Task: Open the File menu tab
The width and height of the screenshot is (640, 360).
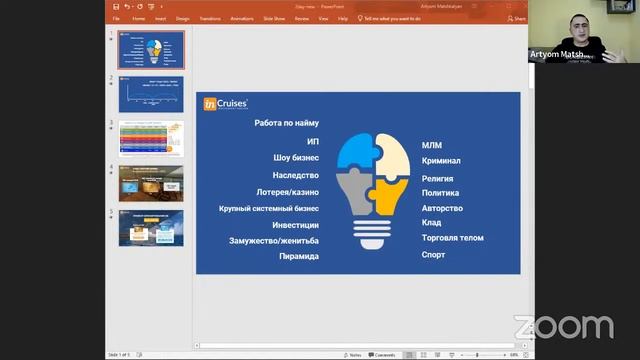Action: tap(116, 19)
